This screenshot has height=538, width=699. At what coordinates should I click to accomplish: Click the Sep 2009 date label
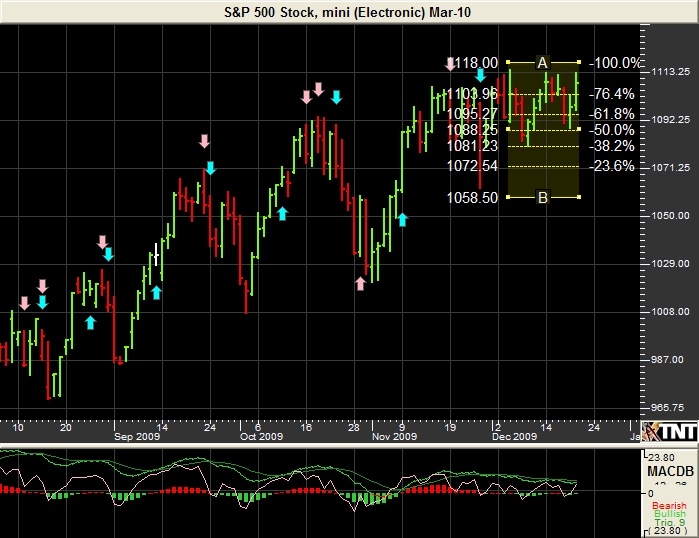coord(137,436)
